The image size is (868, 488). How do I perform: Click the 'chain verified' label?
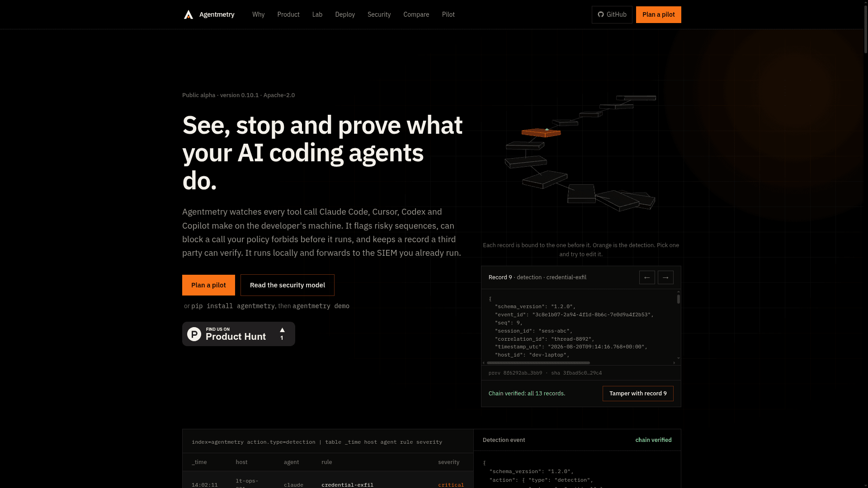point(653,440)
